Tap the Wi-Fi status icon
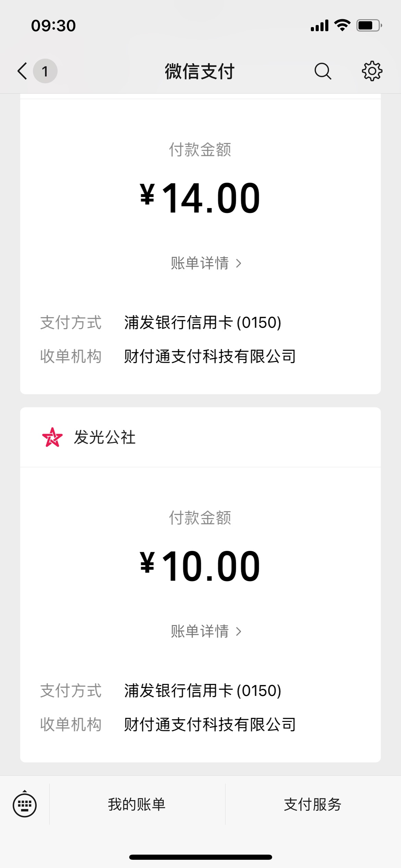The height and width of the screenshot is (868, 401). pyautogui.click(x=342, y=25)
